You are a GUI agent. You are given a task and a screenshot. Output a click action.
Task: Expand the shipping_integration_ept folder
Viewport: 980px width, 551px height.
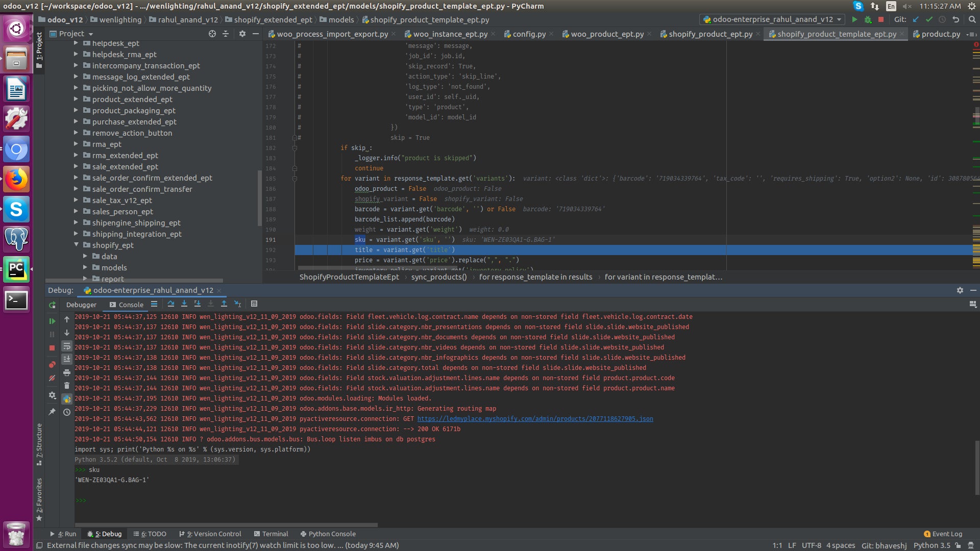(76, 234)
